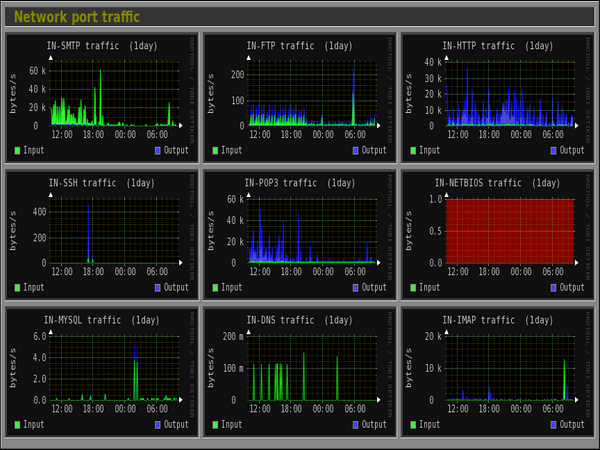This screenshot has height=450, width=600.
Task: Click the Output label under IN-IMAP graph
Action: pyautogui.click(x=572, y=425)
